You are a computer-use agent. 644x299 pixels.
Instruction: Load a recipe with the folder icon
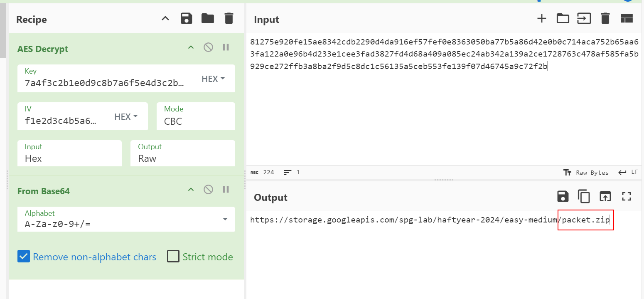click(x=207, y=19)
